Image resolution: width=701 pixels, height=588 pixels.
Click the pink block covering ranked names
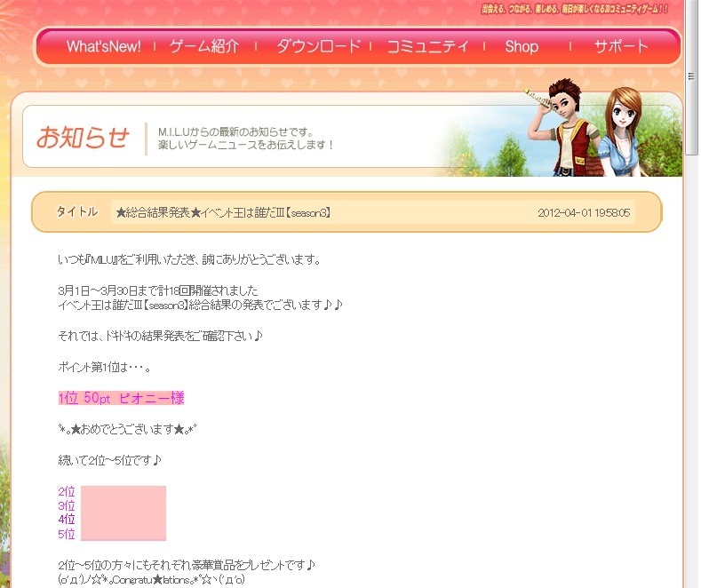[x=123, y=513]
